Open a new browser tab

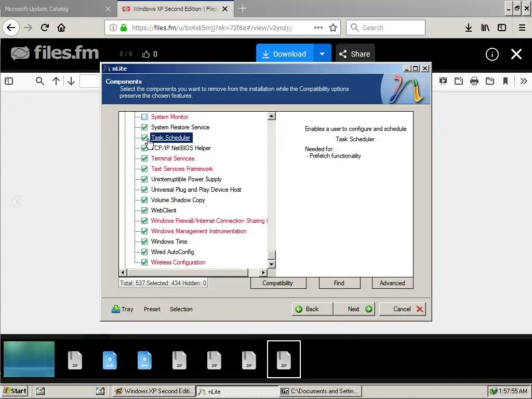tap(242, 9)
